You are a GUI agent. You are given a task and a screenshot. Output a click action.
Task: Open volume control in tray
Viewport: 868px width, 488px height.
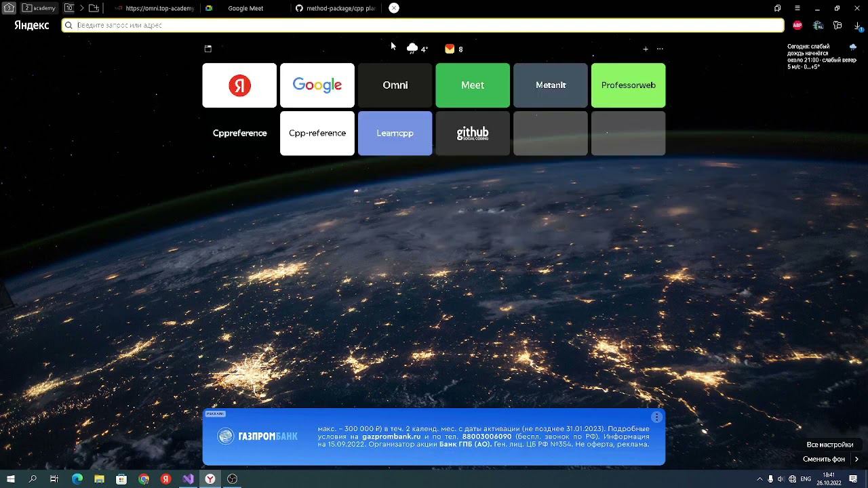(x=781, y=479)
